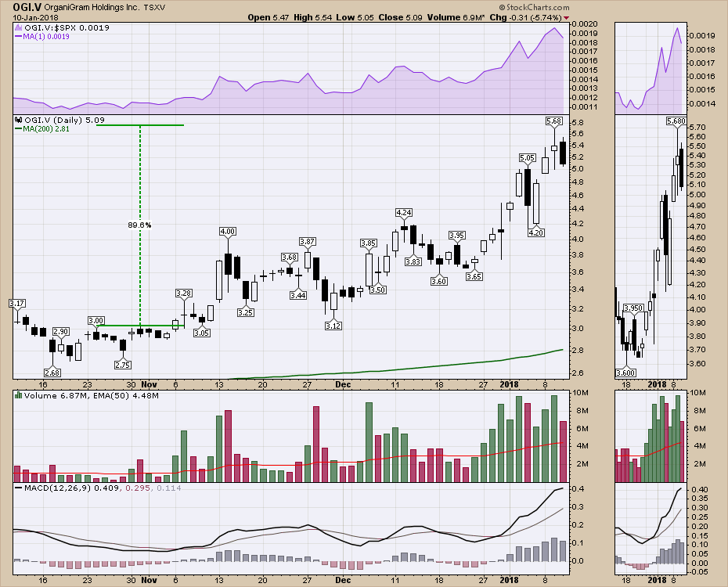Click the 0.114 MACD histogram value

[x=168, y=488]
